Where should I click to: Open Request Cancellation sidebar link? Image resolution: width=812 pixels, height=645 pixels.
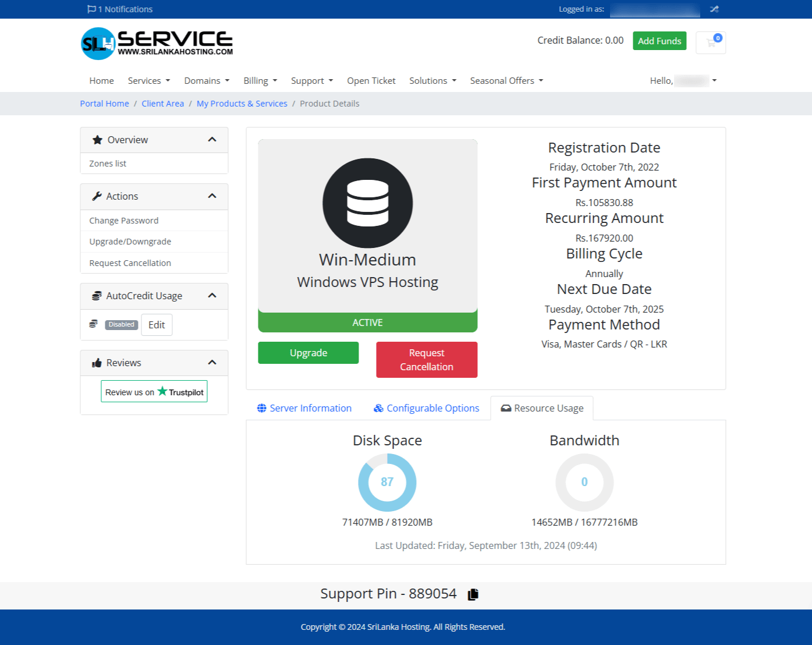point(154,263)
